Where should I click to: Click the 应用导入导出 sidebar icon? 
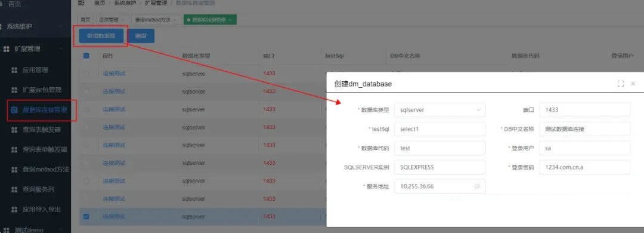click(x=14, y=209)
